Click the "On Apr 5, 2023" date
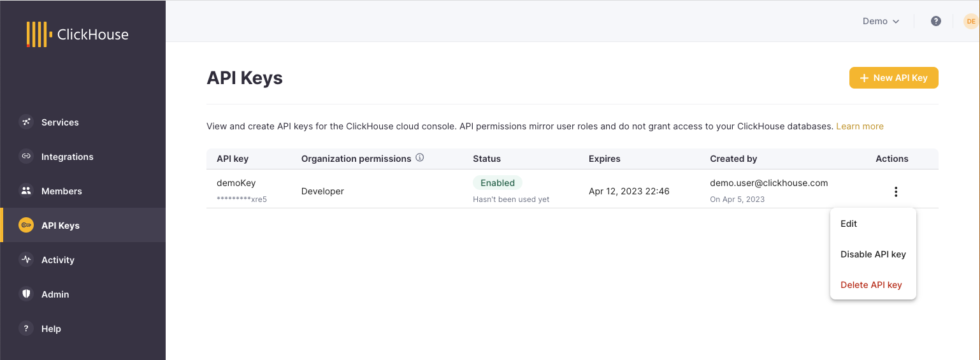Image resolution: width=980 pixels, height=360 pixels. 737,199
